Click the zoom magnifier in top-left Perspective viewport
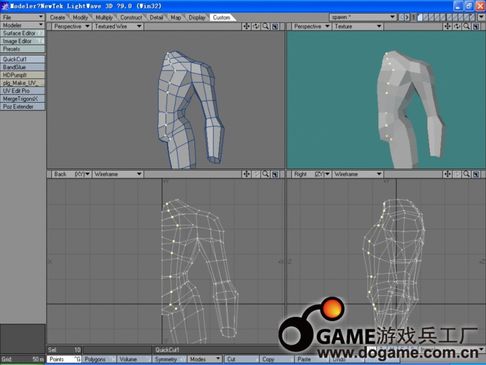The image size is (486, 365). click(265, 26)
